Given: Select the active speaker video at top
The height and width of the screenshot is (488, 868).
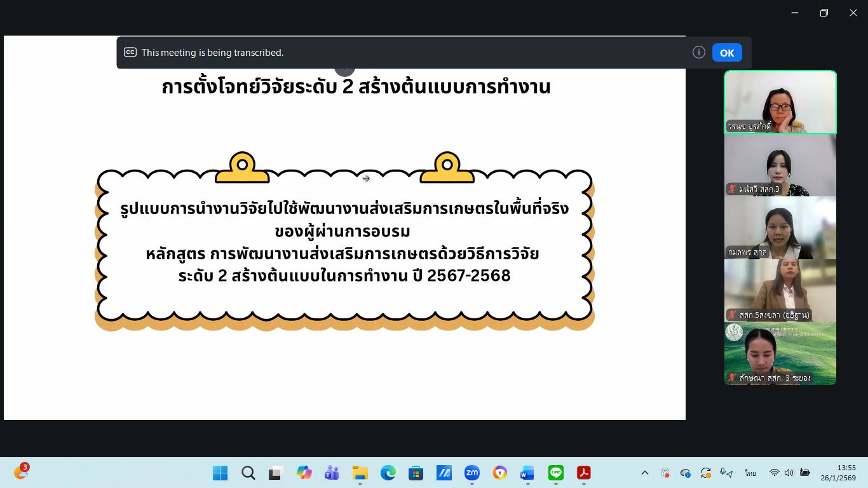Looking at the screenshot, I should point(780,102).
